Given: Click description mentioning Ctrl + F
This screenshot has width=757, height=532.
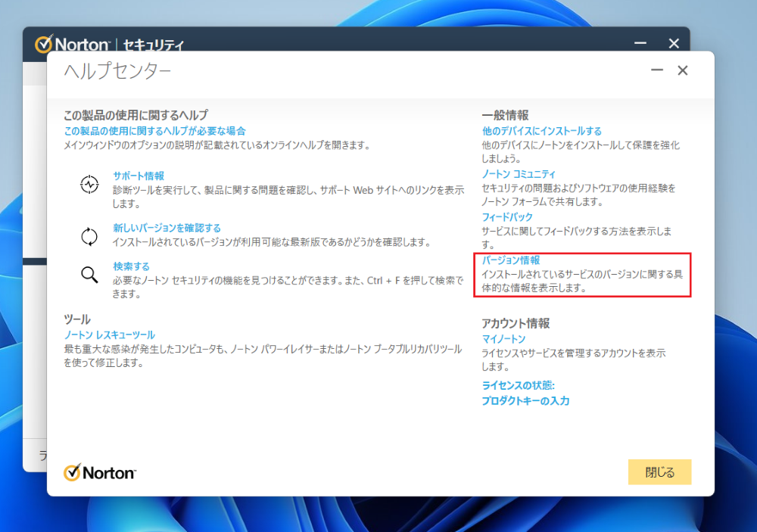Looking at the screenshot, I should point(288,287).
